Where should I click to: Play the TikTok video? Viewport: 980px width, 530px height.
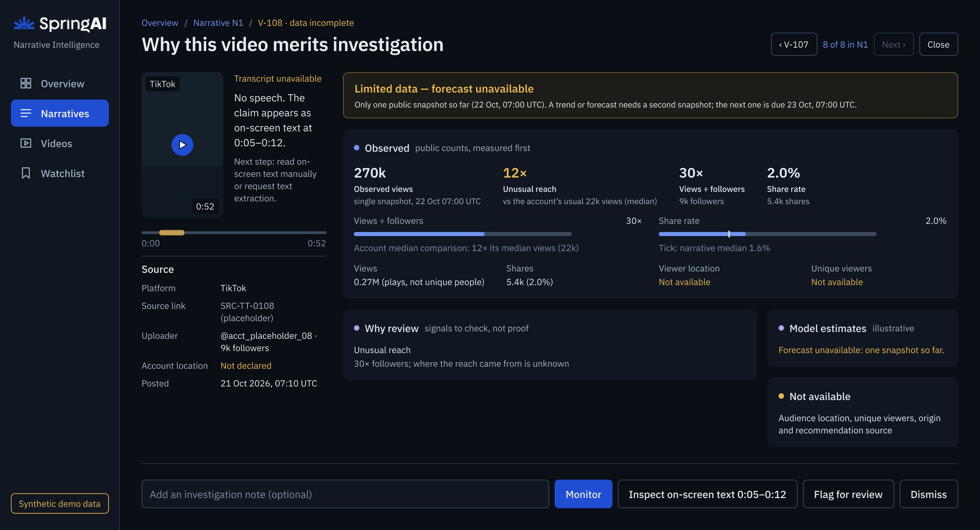(182, 145)
